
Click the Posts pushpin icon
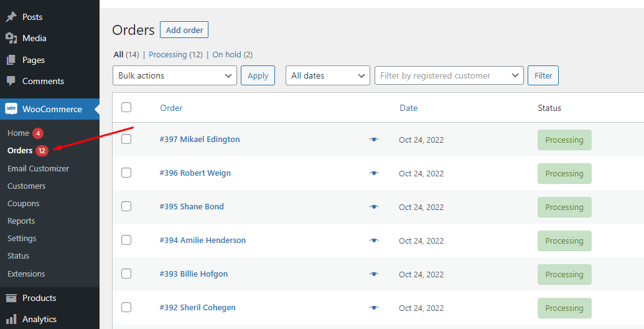[x=11, y=17]
